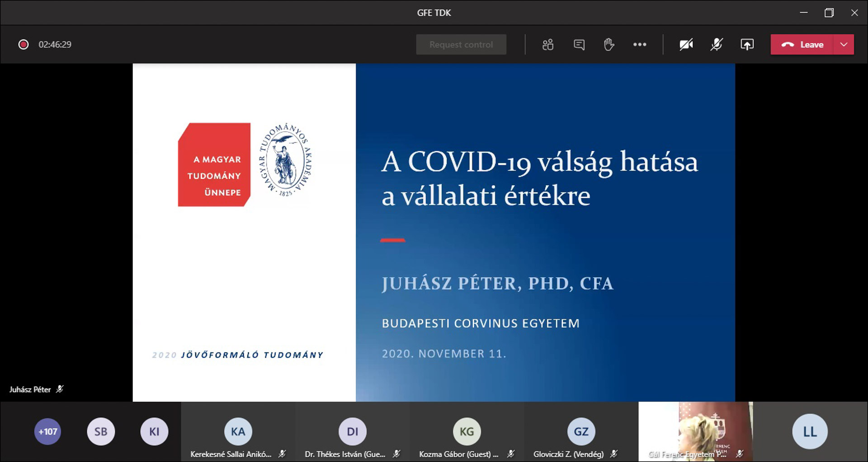Open Gál Ferenc Egyetem video thumbnail
This screenshot has height=462, width=868.
point(695,431)
